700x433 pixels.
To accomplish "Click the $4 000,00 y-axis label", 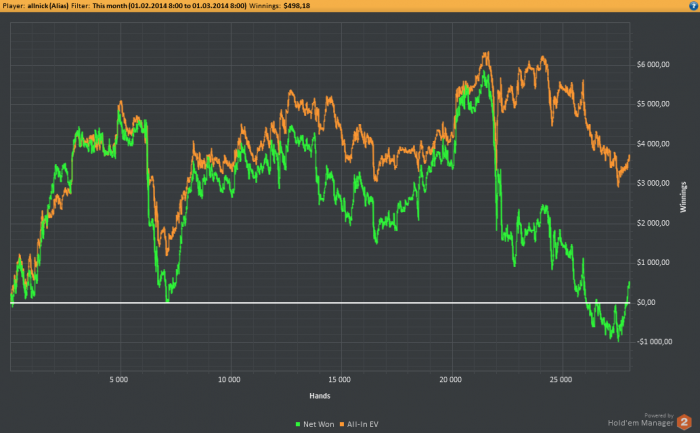I will point(653,144).
